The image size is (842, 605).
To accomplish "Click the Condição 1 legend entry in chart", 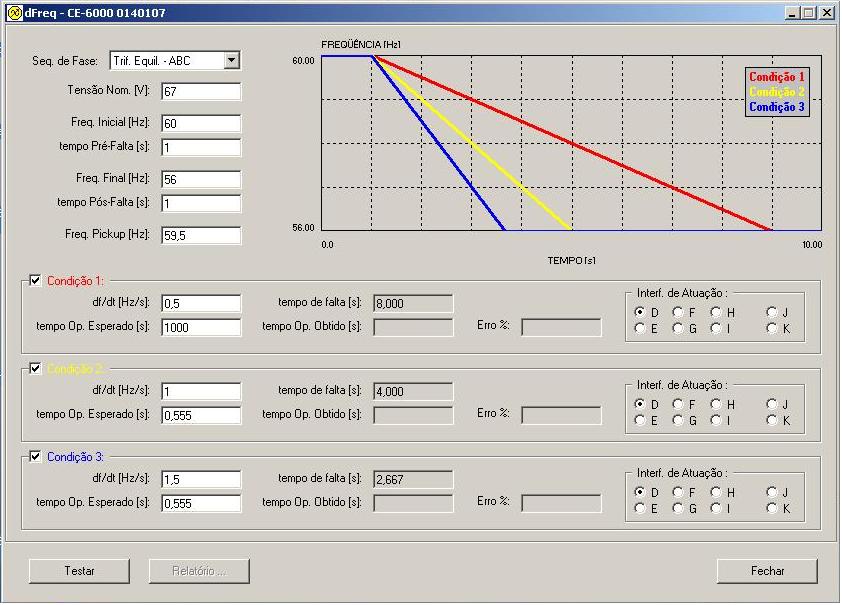I will point(776,77).
